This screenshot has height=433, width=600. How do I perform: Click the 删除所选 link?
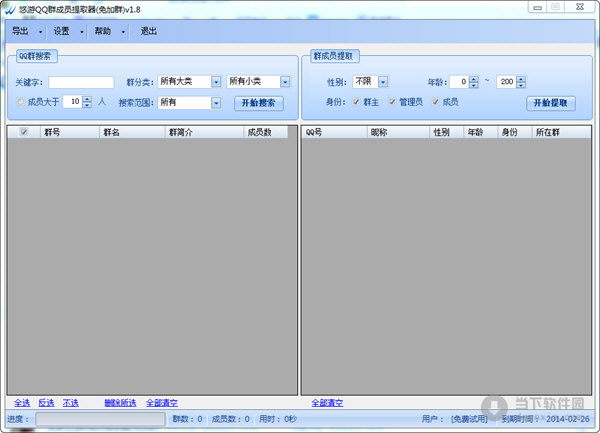pos(121,403)
